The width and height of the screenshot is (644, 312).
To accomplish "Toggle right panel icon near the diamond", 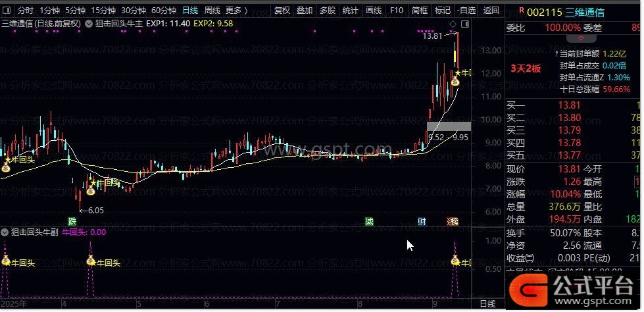I will tap(465, 24).
